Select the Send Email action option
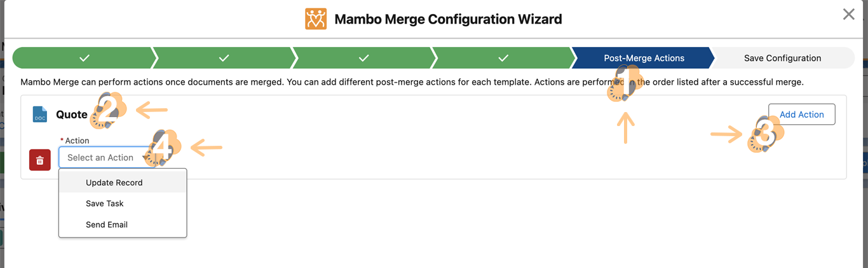Image resolution: width=868 pixels, height=268 pixels. (x=107, y=225)
